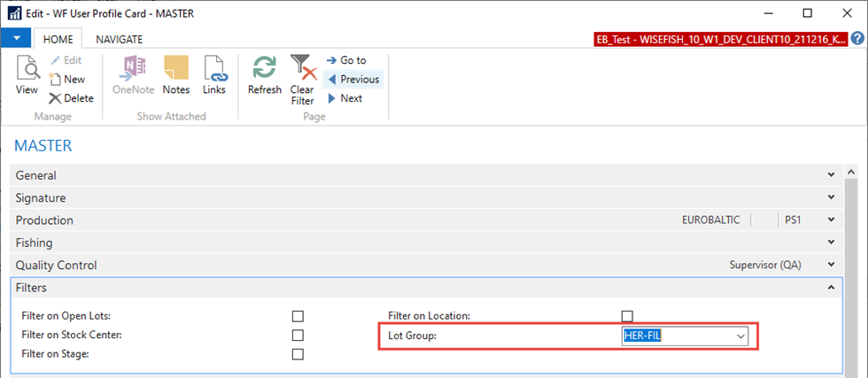Check the Filter on Location checkbox
This screenshot has height=378, width=868.
click(627, 316)
